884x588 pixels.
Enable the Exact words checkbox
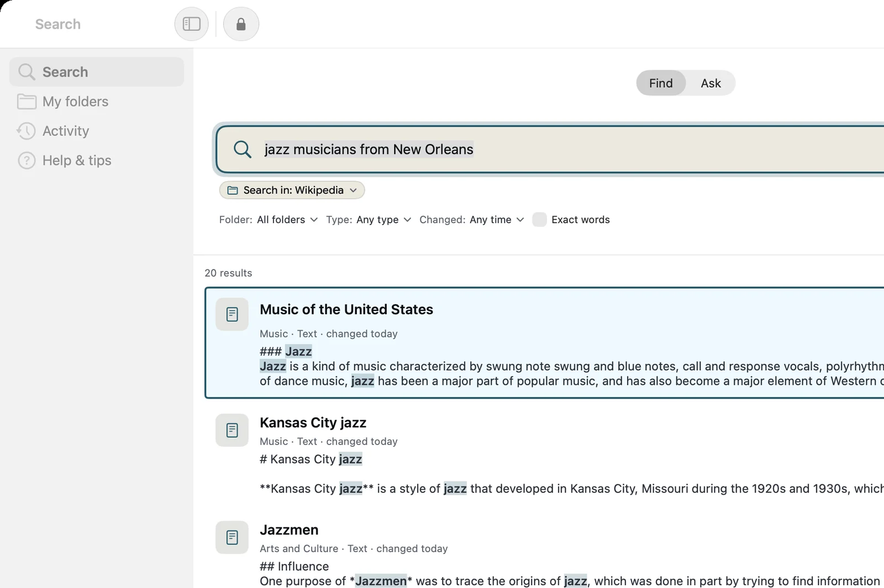pos(539,220)
